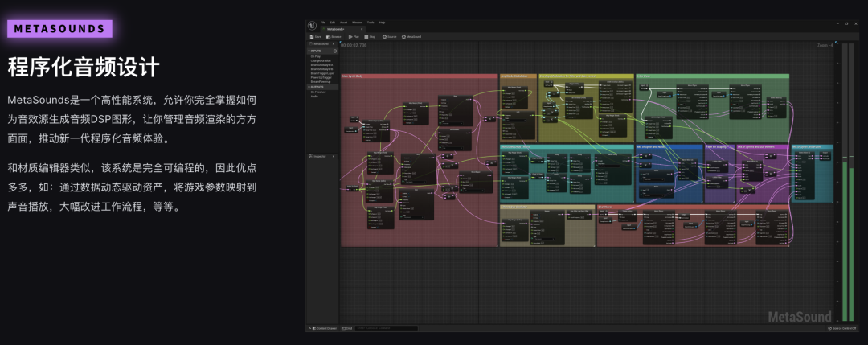This screenshot has height=345, width=868.
Task: Select the MetaSound panel tab
Action: tap(319, 43)
